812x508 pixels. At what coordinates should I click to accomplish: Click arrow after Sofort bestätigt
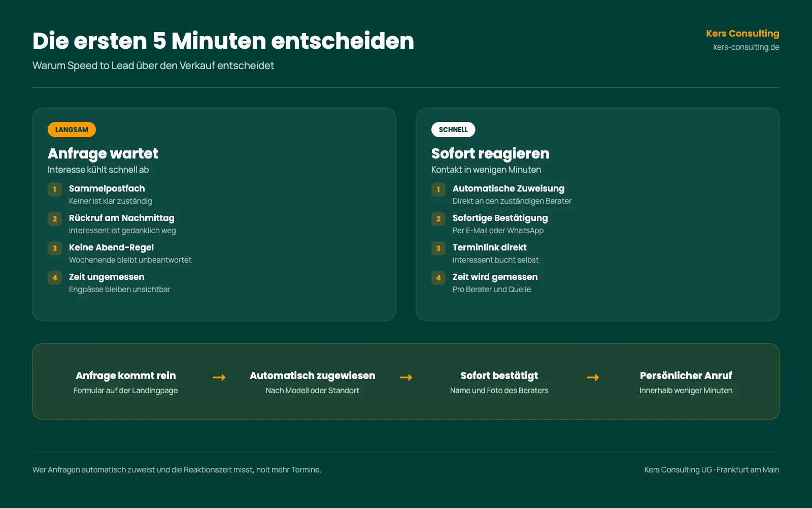[593, 377]
